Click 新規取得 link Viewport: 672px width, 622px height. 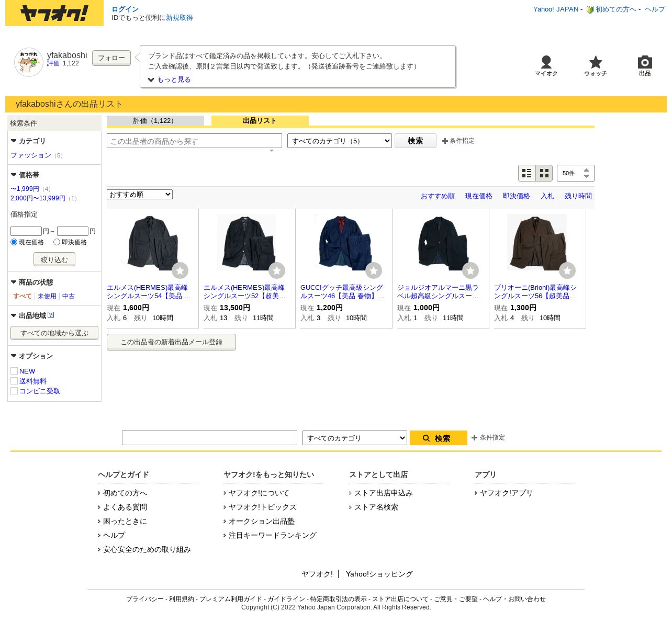click(180, 18)
